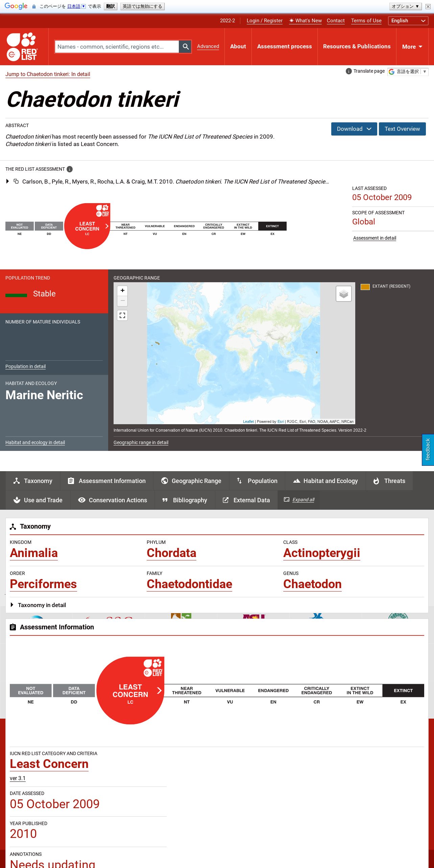434x868 pixels.
Task: Switch to the Conservation Actions tab
Action: pos(113,500)
